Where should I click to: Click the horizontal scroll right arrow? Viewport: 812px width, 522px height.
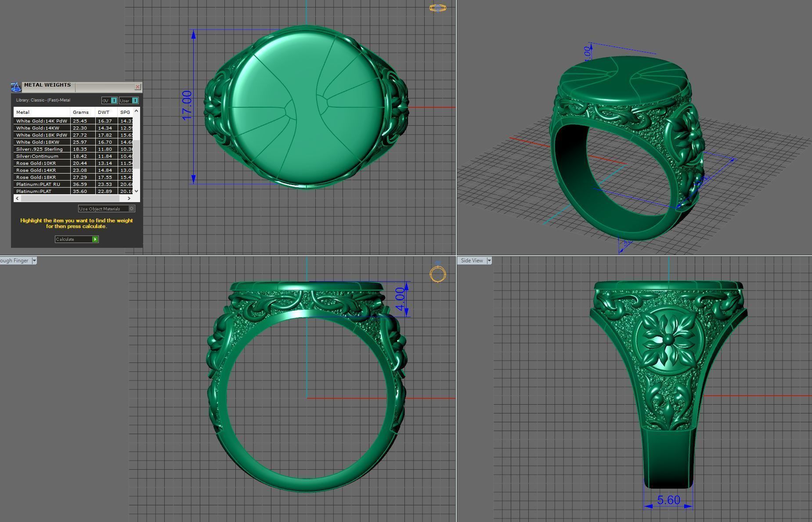(129, 198)
